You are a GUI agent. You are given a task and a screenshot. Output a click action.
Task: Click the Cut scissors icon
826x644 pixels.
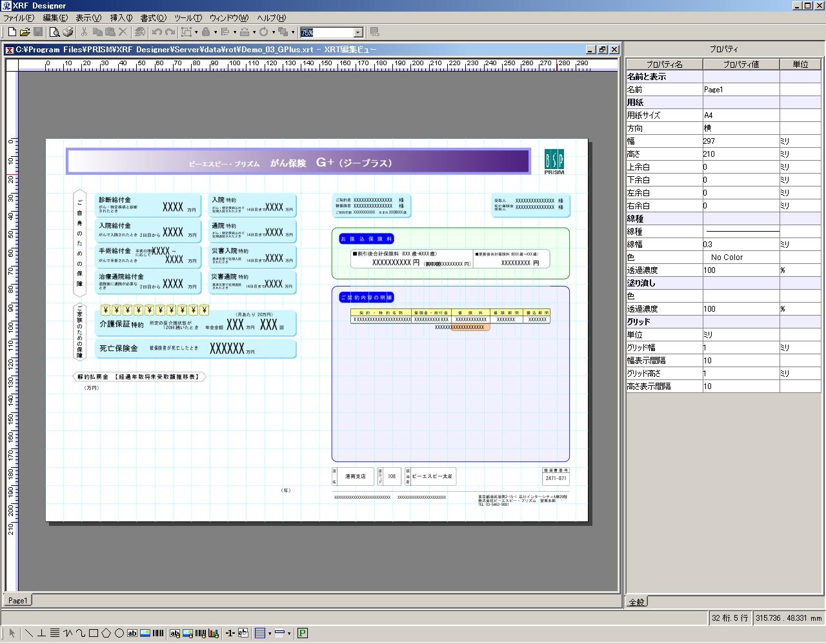tap(84, 32)
